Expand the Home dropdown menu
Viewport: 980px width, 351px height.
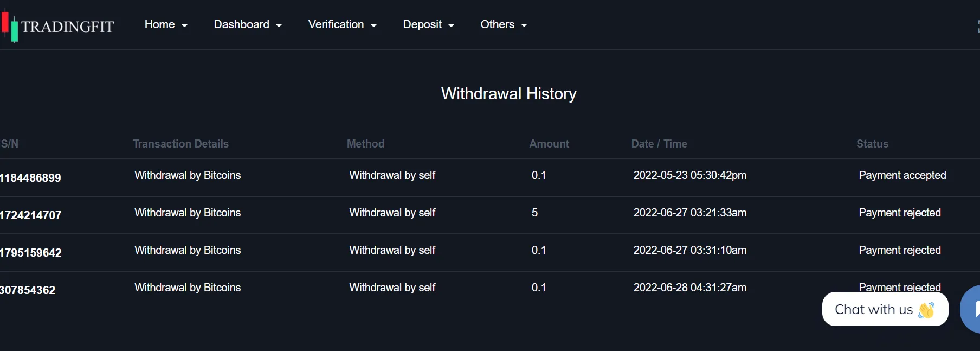pyautogui.click(x=166, y=24)
